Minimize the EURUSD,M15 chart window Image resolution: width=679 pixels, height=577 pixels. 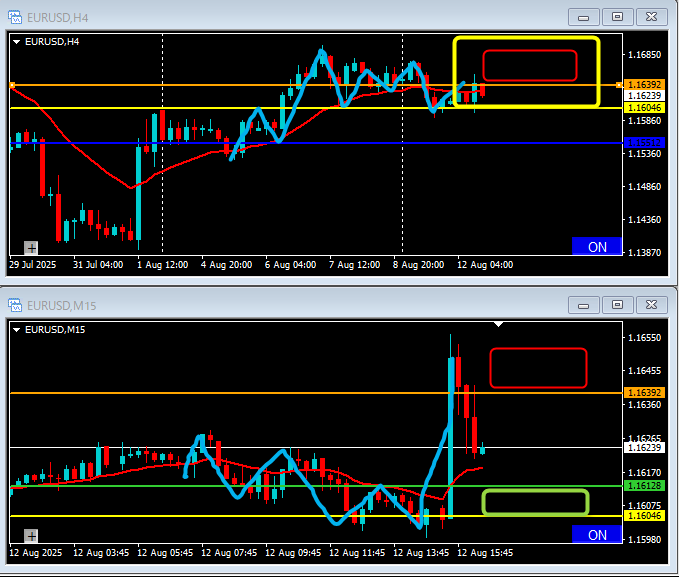click(x=584, y=305)
